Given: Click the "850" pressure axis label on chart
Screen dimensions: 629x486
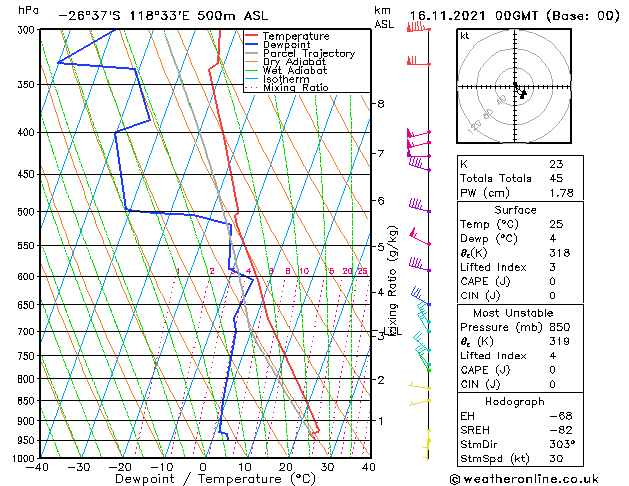Looking at the screenshot, I should tap(28, 401).
